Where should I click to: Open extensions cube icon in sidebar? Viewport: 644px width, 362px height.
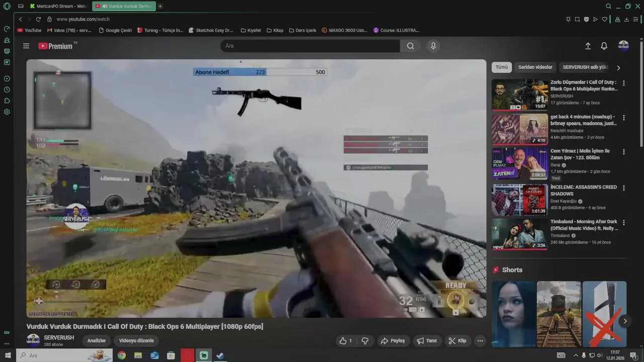[x=7, y=101]
